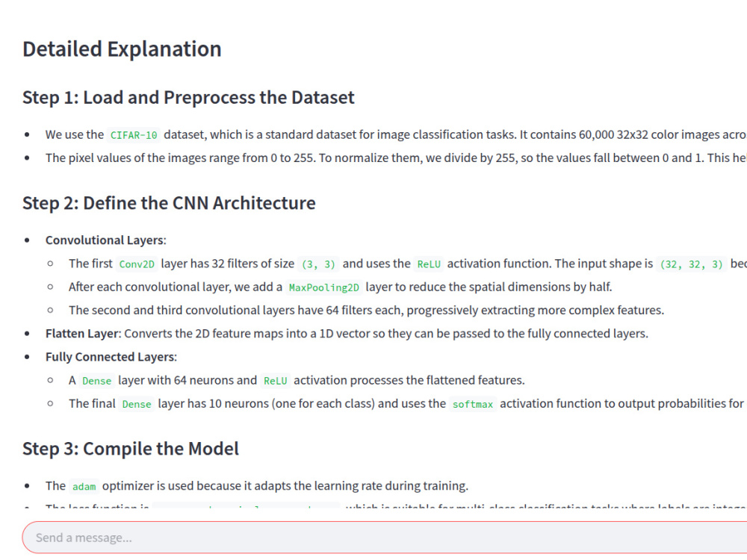Select the "Convolutional Layers:" bold label
The height and width of the screenshot is (560, 747).
[x=106, y=240]
